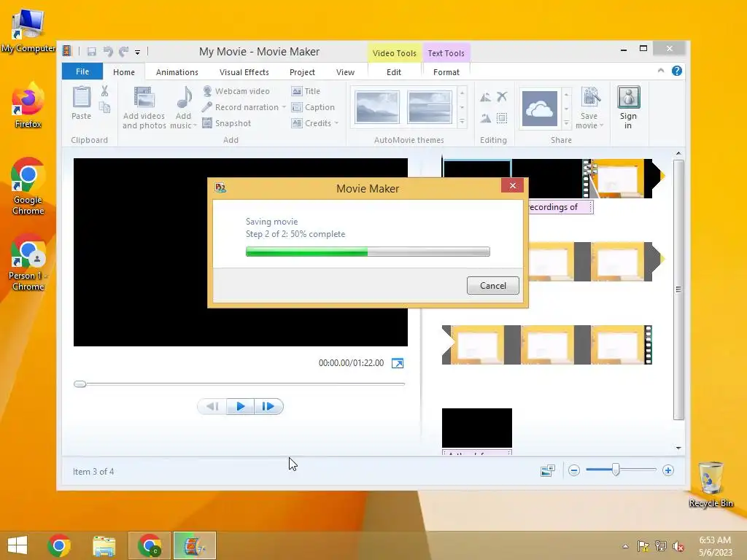Click Add videos and photos
Image resolution: width=747 pixels, height=560 pixels.
pyautogui.click(x=144, y=108)
